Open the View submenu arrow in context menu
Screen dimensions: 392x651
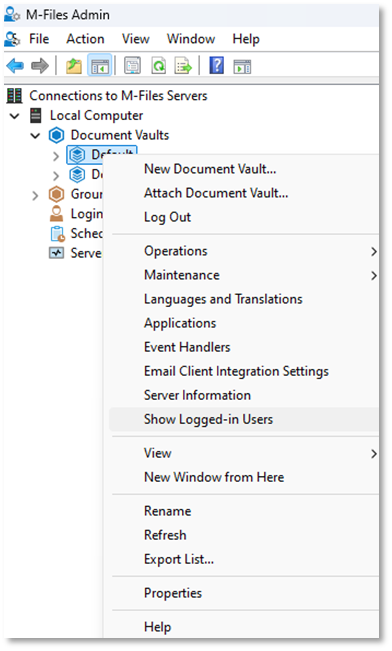tap(374, 453)
